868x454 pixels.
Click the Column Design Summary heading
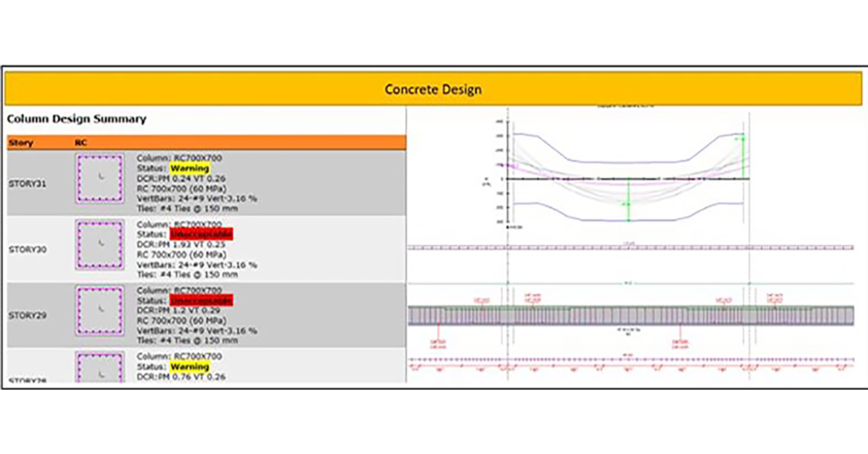76,119
